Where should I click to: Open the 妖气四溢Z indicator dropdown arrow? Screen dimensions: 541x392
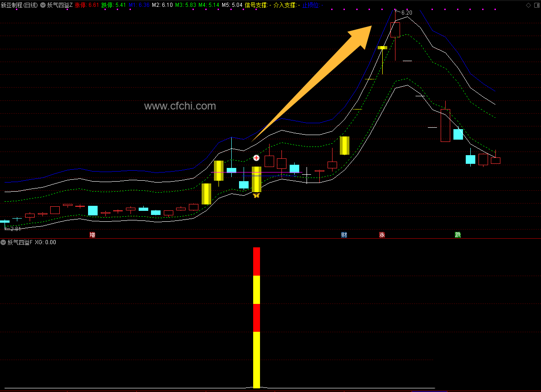(x=43, y=5)
